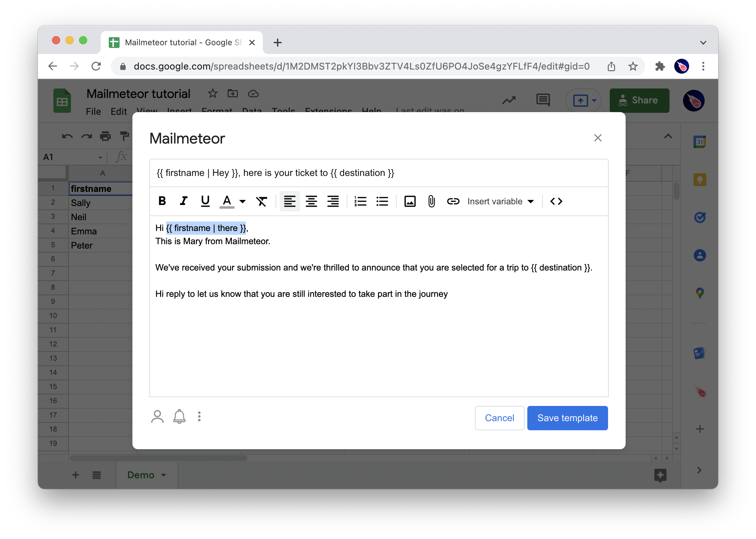Open the text color dropdown arrow
756x539 pixels.
(242, 202)
